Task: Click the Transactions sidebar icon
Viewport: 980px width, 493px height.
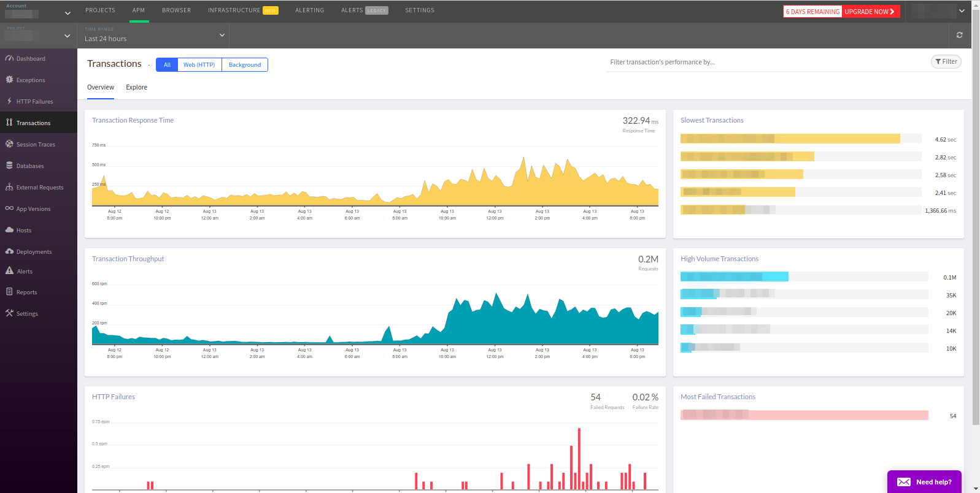Action: [x=9, y=123]
